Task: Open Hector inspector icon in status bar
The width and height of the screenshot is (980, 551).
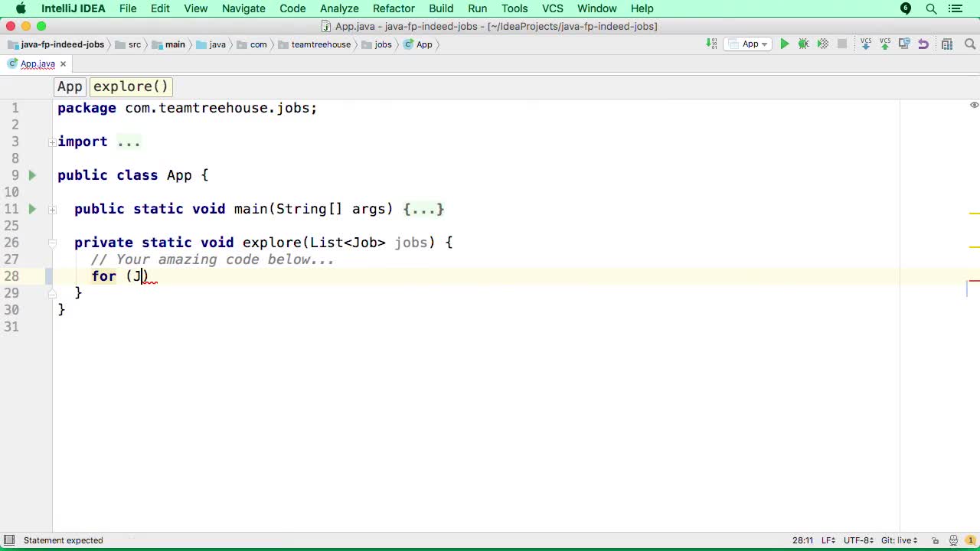Action: 954,540
